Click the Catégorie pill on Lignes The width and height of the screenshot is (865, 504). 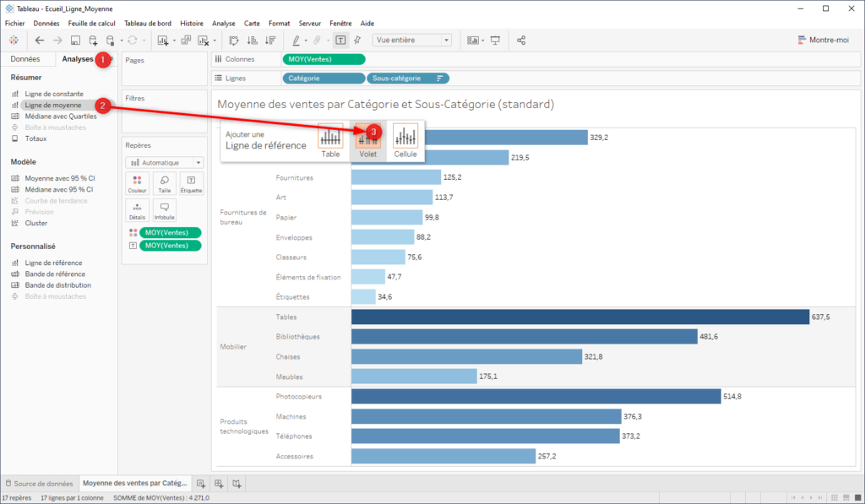(x=324, y=79)
